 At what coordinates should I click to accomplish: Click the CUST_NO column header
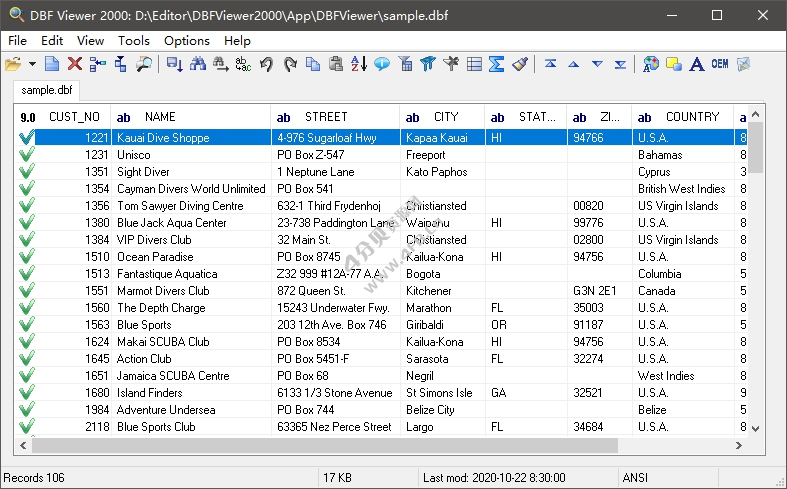(x=74, y=117)
